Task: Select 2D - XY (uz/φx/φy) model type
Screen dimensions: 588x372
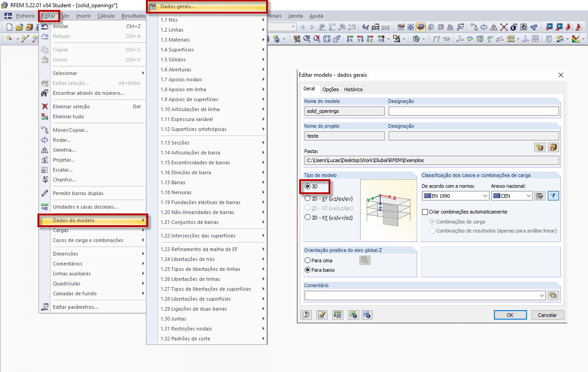Action: [x=308, y=198]
